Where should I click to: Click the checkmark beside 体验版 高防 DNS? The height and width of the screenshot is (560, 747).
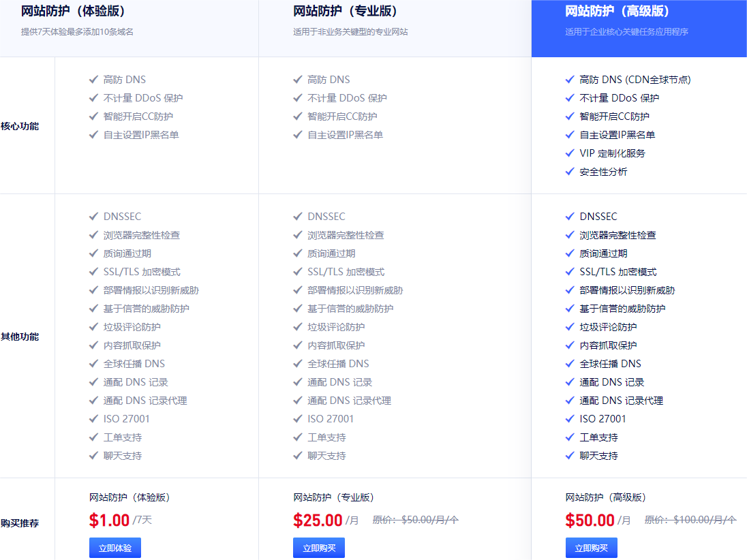(94, 80)
